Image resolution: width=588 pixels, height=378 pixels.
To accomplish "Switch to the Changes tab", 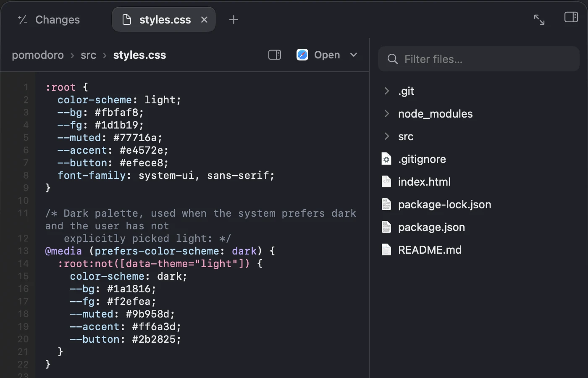I will (49, 20).
